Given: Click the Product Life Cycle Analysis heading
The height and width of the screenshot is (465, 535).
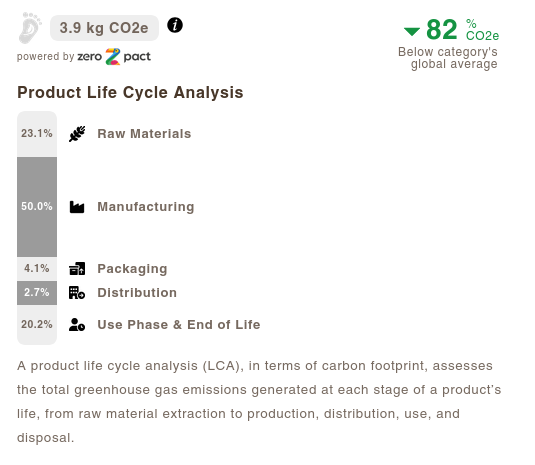Looking at the screenshot, I should point(130,93).
